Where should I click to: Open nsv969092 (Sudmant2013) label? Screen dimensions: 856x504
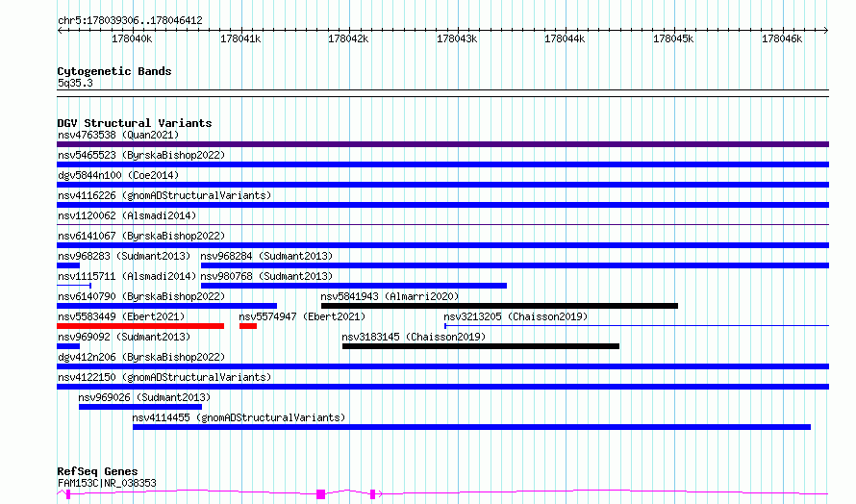pyautogui.click(x=124, y=337)
